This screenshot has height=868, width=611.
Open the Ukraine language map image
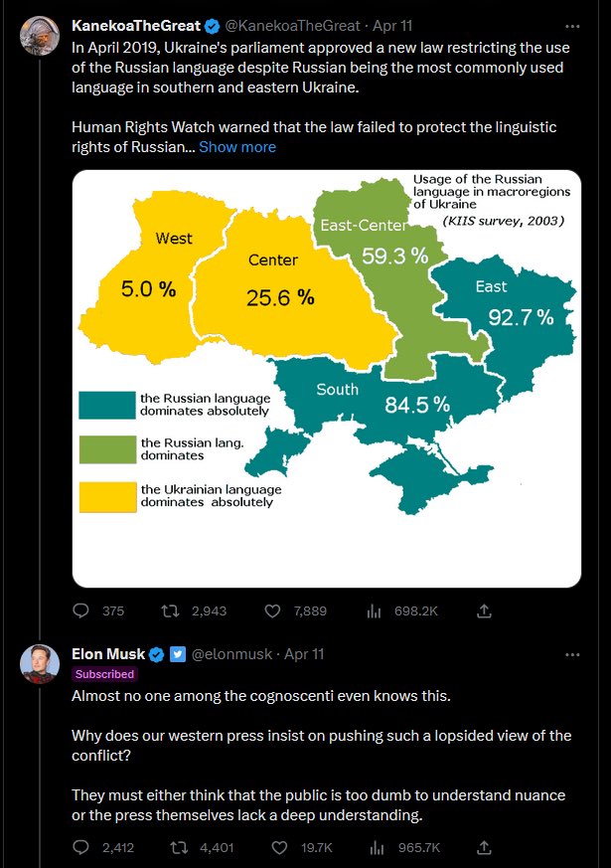(327, 377)
